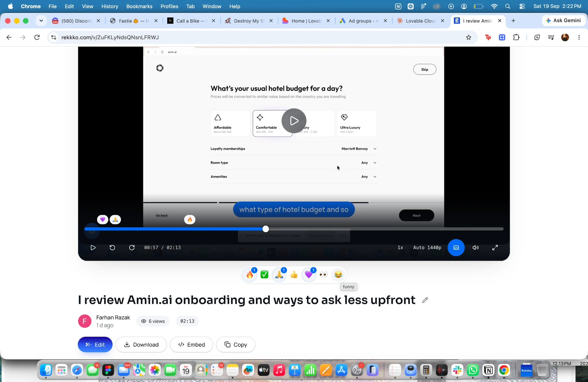
Task: Bookmark this page with the star icon
Action: click(469, 37)
